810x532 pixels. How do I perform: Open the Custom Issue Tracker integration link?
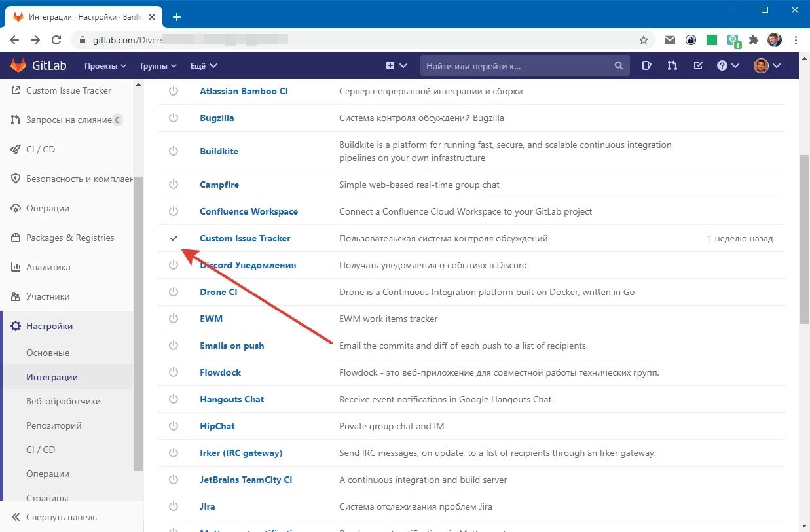pyautogui.click(x=245, y=238)
